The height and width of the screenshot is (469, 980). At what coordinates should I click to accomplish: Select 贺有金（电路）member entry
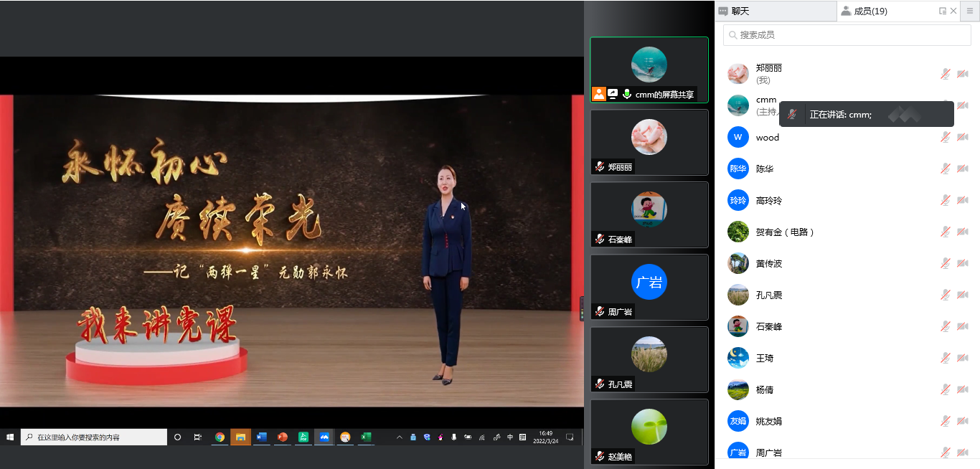[x=785, y=232]
